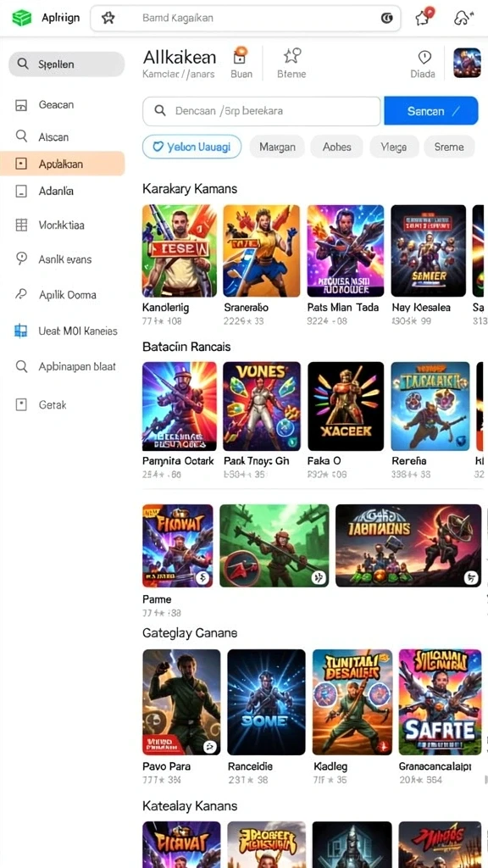
Task: Open the Bteme star icon
Action: coord(291,55)
